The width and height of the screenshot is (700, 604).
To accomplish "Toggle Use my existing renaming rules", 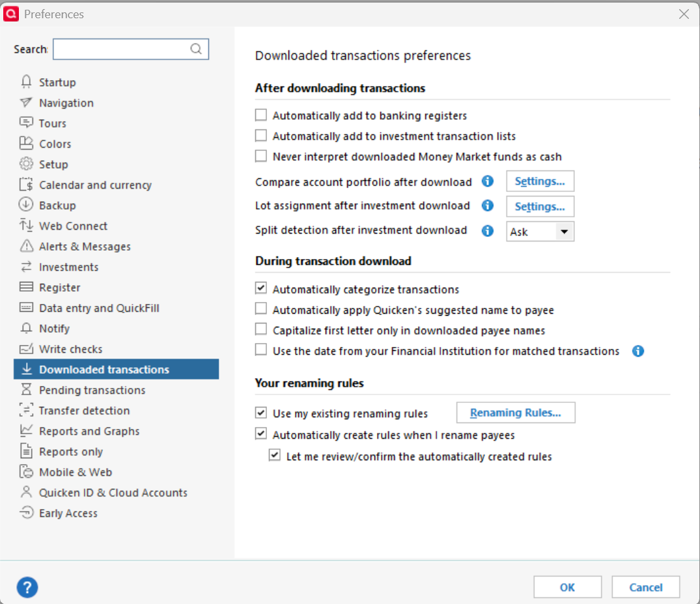I will pyautogui.click(x=260, y=413).
